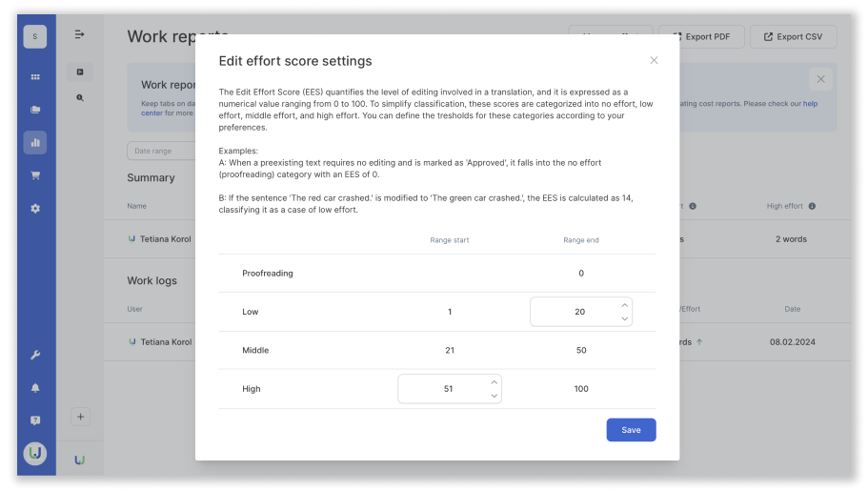Open settings gear icon in sidebar

pos(35,209)
